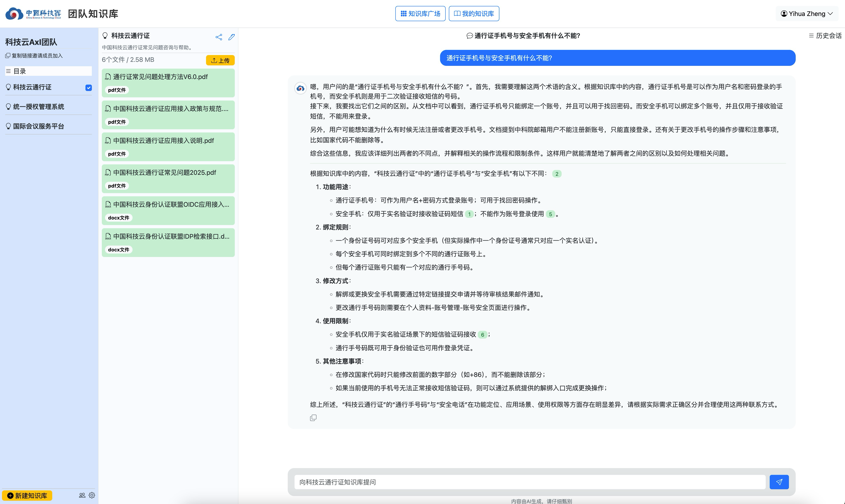Click citation badge 6 after 短信验证码接收
This screenshot has height=504, width=845.
[482, 335]
